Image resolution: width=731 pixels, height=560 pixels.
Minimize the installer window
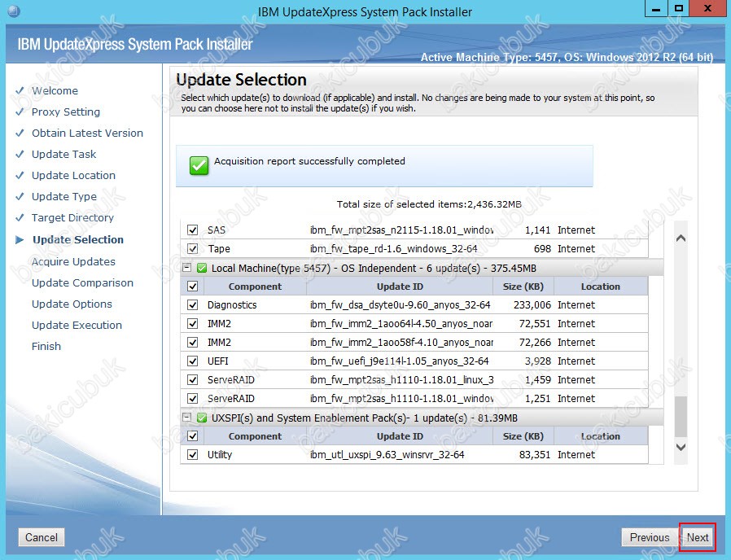[656, 9]
